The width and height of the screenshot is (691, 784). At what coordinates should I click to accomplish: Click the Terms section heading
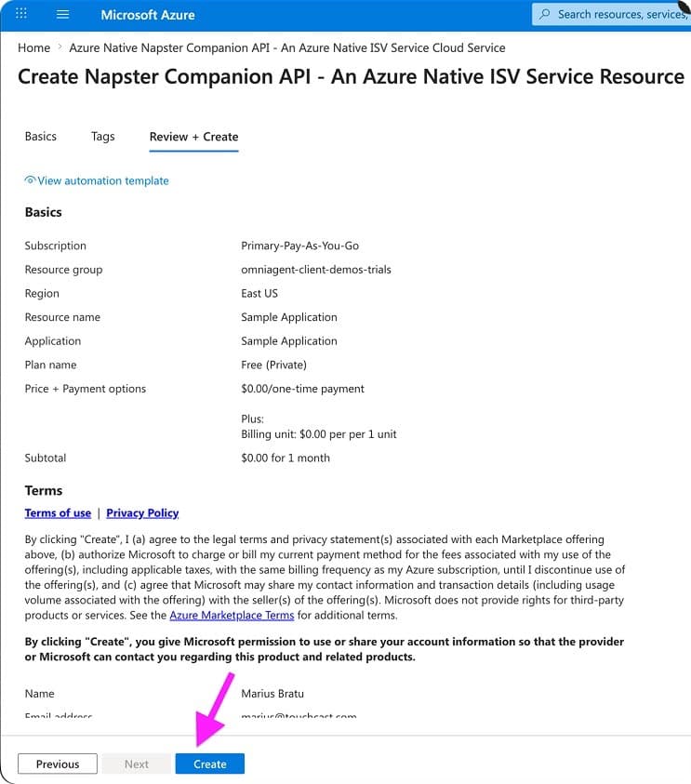point(44,490)
